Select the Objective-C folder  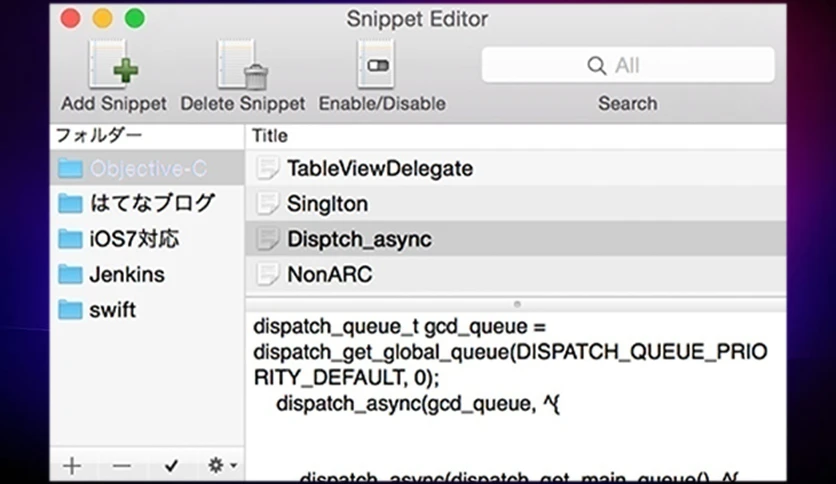[x=147, y=168]
